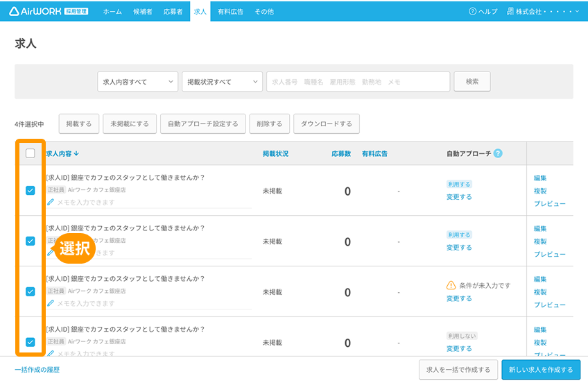Click the ダウンロードする button
588x383 pixels.
pyautogui.click(x=327, y=124)
